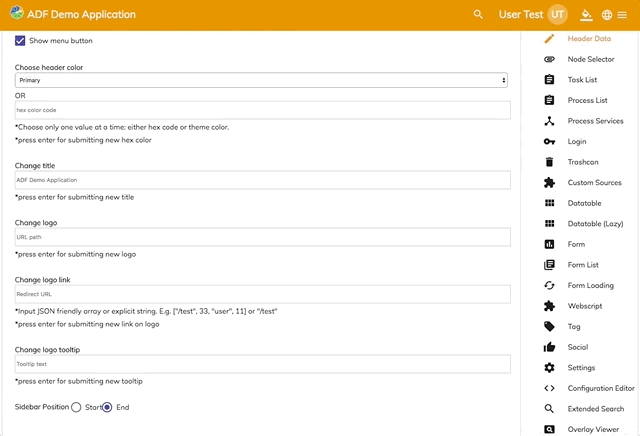Click the Trashcan delete icon
The height and width of the screenshot is (436, 640).
click(x=549, y=162)
